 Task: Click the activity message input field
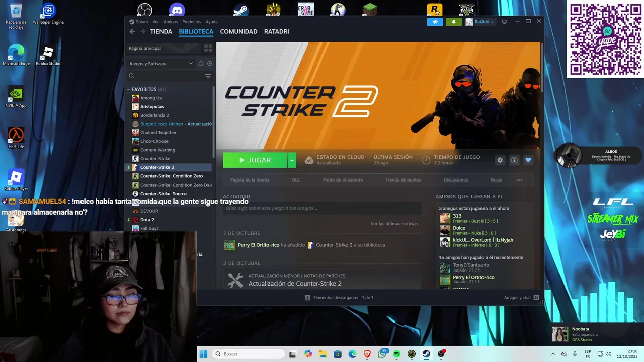pyautogui.click(x=322, y=208)
